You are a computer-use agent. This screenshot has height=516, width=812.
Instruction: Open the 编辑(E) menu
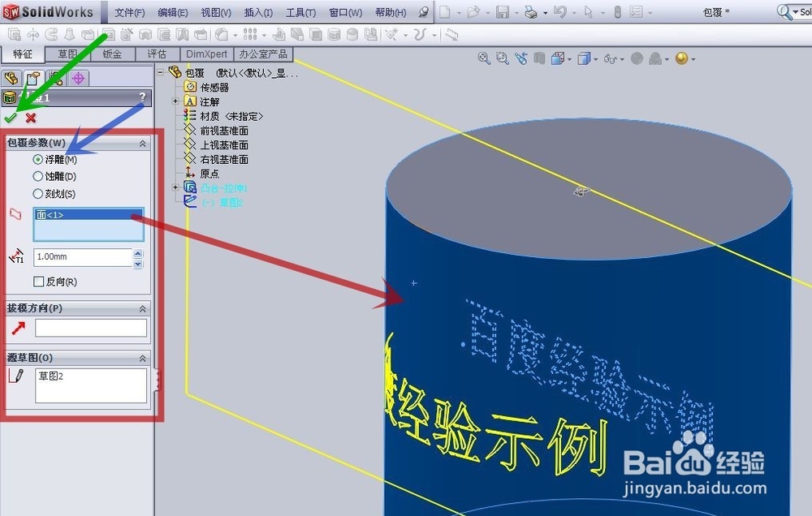tap(172, 12)
